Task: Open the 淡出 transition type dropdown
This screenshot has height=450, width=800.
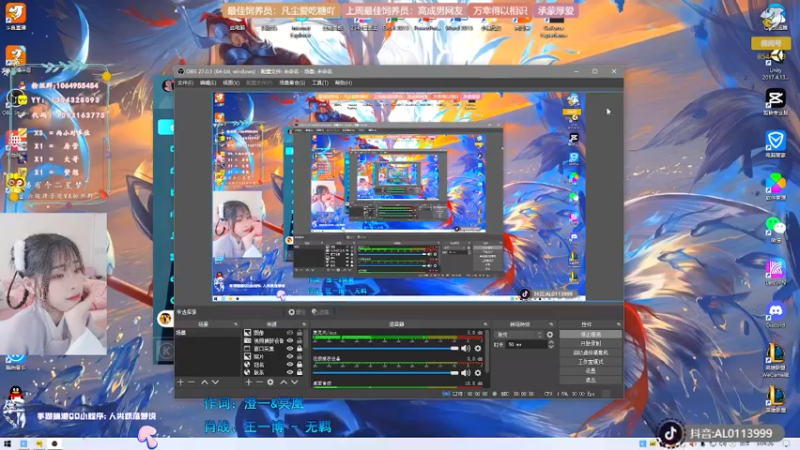Action: pyautogui.click(x=519, y=335)
